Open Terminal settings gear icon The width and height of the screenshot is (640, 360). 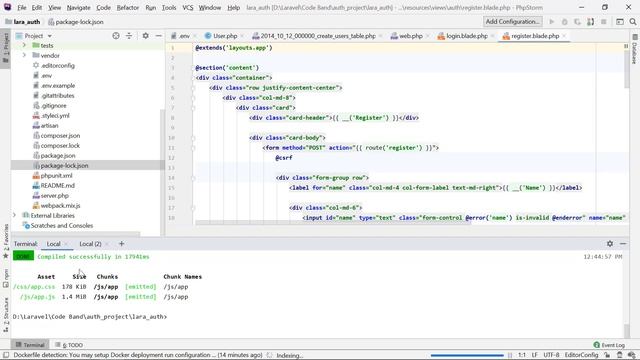[x=610, y=243]
